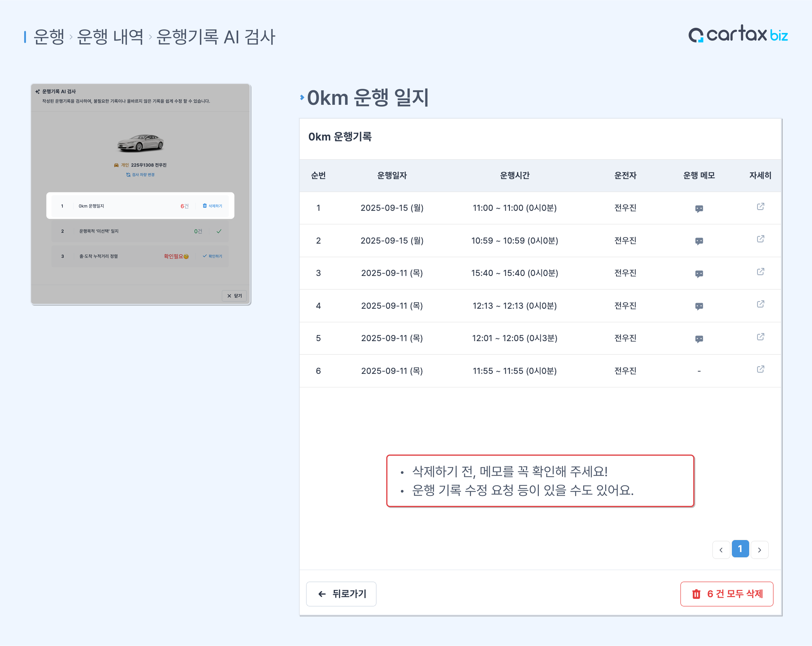Click the 검사 차량 변경 refresh icon

pyautogui.click(x=128, y=175)
